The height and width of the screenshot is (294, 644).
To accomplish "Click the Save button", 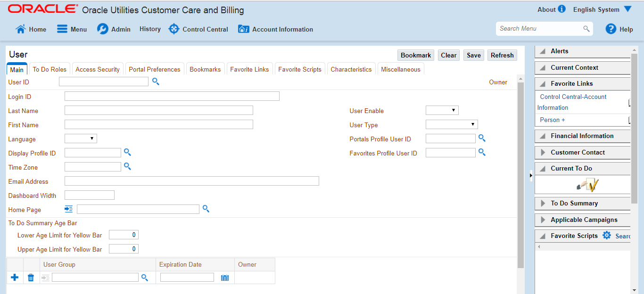I will tap(474, 55).
